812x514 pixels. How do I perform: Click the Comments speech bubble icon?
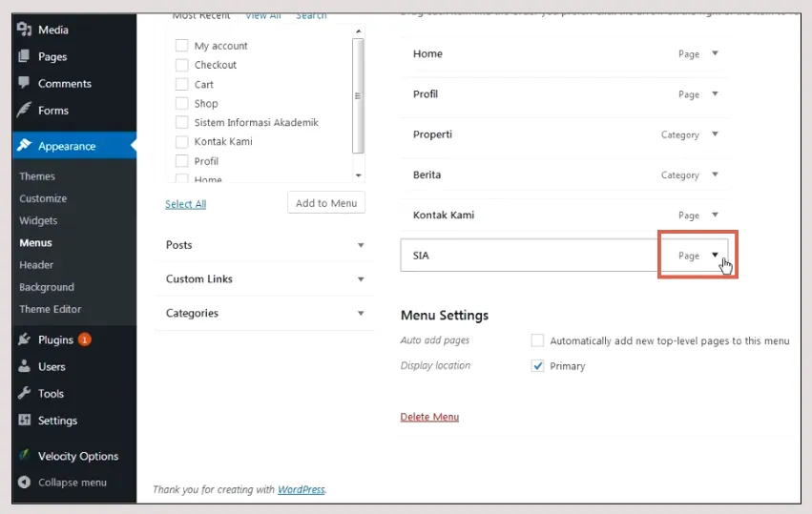pos(24,83)
